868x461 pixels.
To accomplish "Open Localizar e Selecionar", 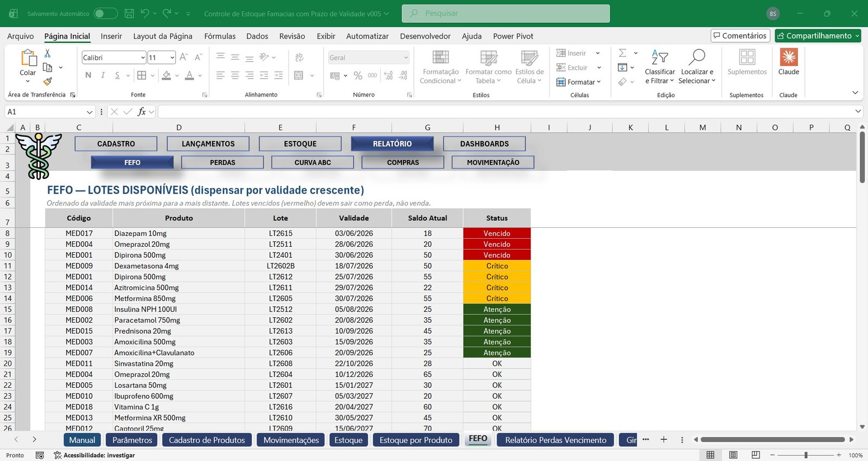I will tap(697, 67).
